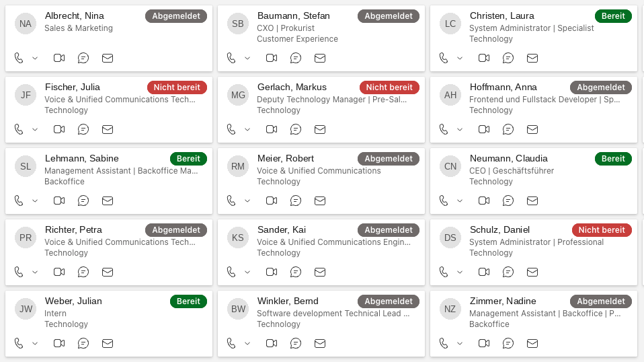Open chat with Sander, Kai
Screen dimensions: 644x362
(296, 272)
